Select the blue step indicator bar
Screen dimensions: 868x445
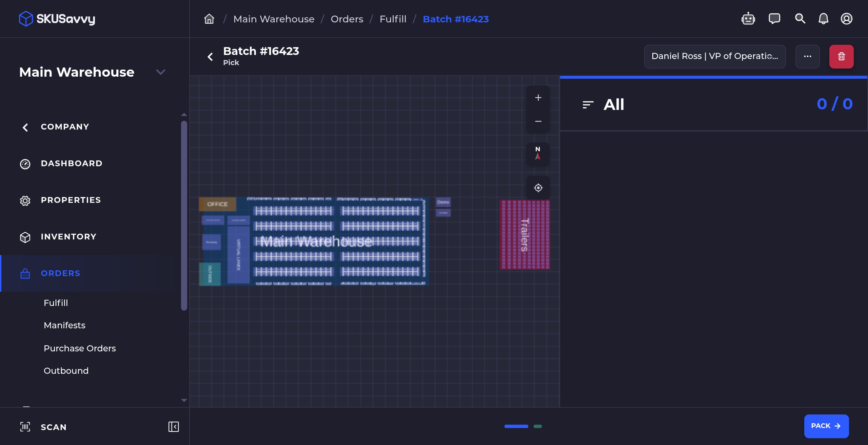(516, 426)
